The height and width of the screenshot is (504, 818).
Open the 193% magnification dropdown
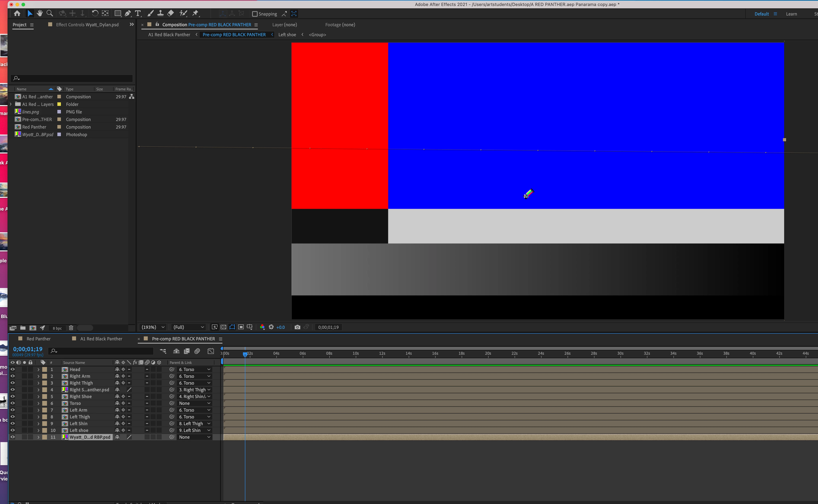(x=153, y=327)
